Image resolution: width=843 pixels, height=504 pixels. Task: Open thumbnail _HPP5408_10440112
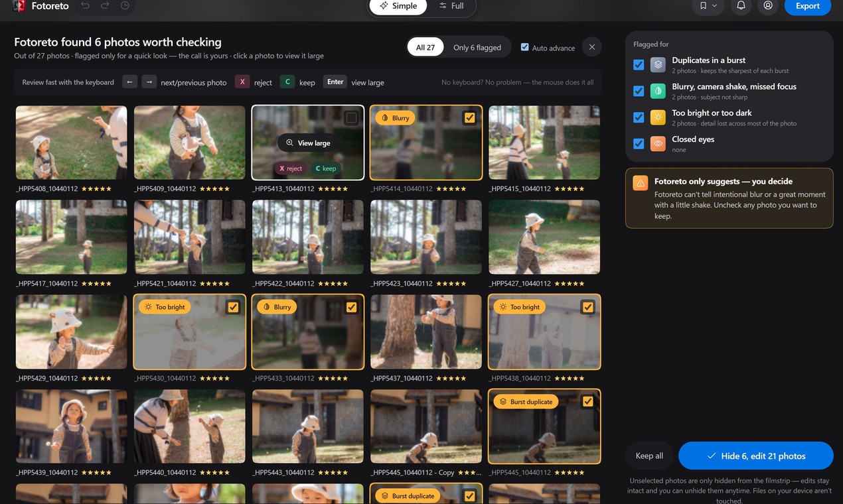coord(71,143)
